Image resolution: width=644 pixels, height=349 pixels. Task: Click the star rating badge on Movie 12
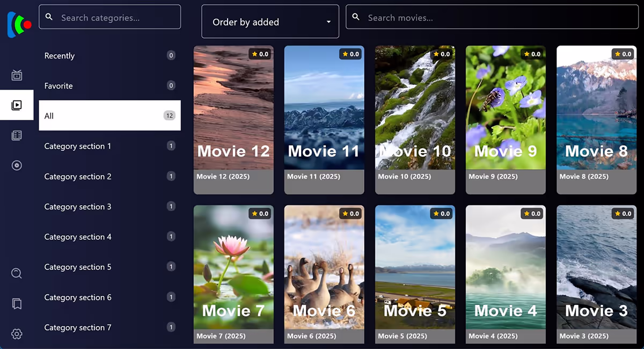260,54
